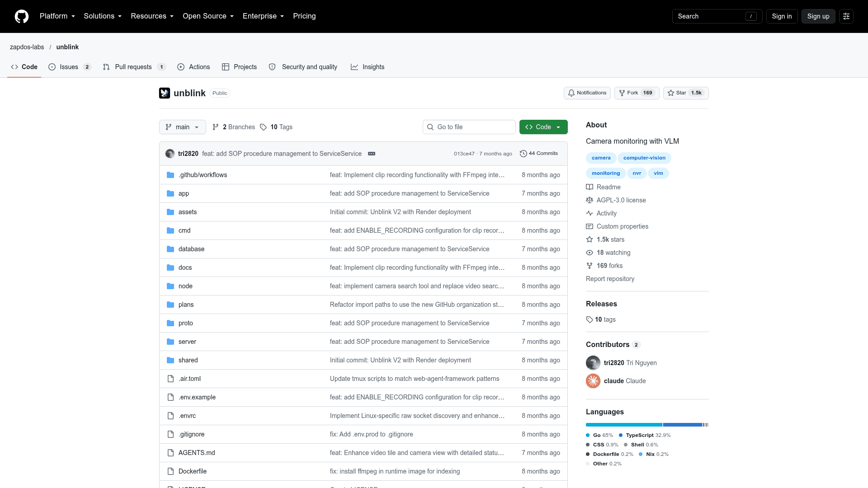Click the commit history clock icon
The width and height of the screenshot is (868, 488).
pyautogui.click(x=524, y=154)
